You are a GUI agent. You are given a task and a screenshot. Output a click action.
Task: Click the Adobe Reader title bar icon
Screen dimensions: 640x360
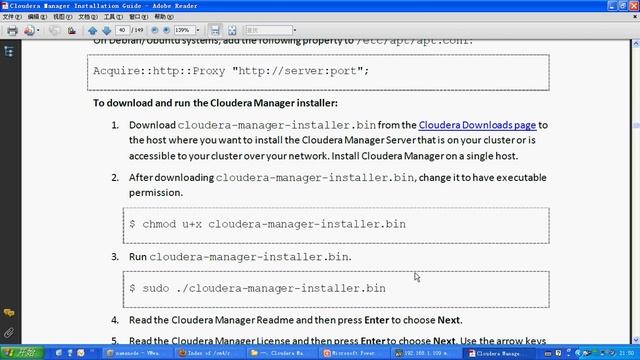pyautogui.click(x=4, y=6)
